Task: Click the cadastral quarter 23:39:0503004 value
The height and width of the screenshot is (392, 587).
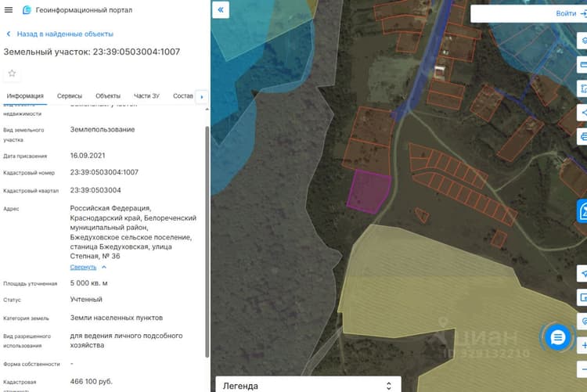Action: (x=95, y=190)
